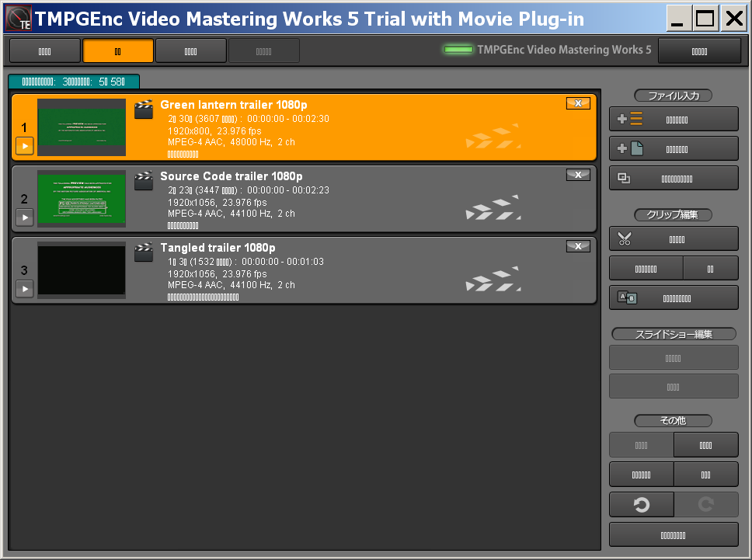Click 'MPEG-4 AAC, 44100 Hz, 2 ch' in Tangled row
This screenshot has height=560, width=752.
coord(232,285)
